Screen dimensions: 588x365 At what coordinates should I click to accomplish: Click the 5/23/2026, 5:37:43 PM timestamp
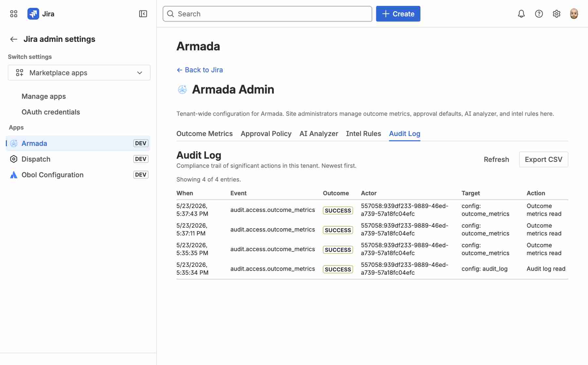coord(192,210)
